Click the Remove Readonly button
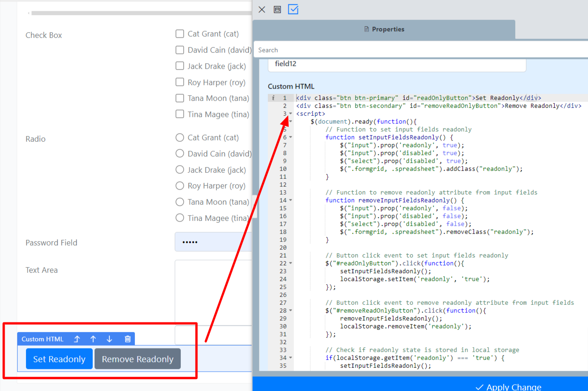Viewport: 588px width, 391px height. [x=138, y=359]
